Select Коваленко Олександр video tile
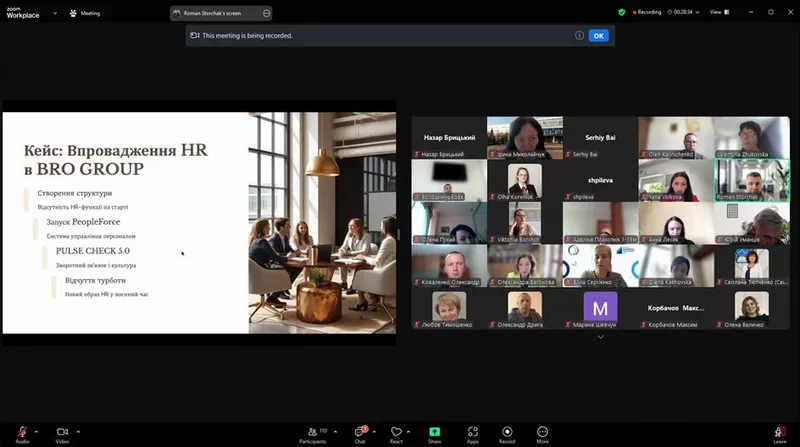The image size is (800, 447). click(x=449, y=265)
